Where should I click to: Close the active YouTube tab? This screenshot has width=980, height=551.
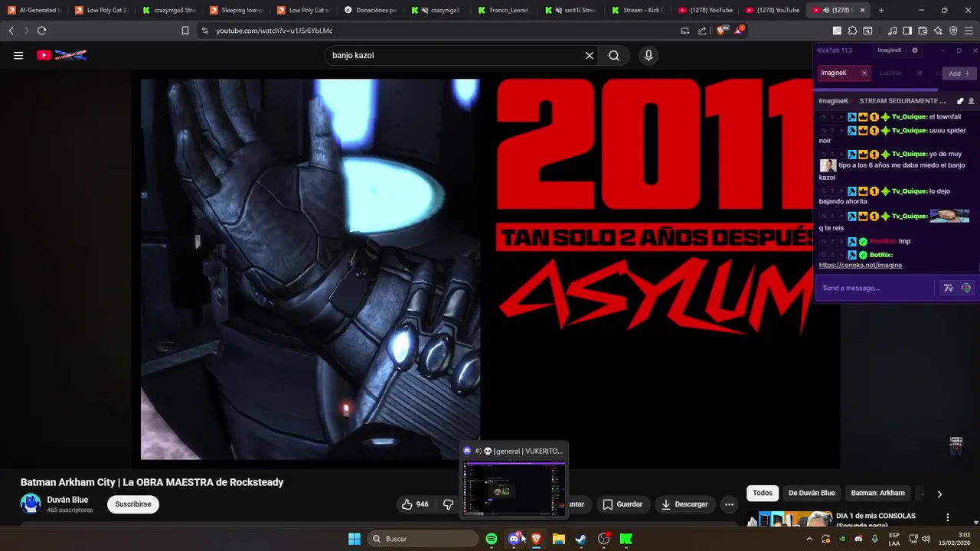coord(864,10)
